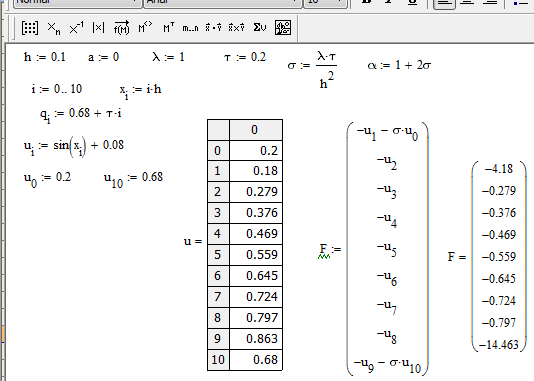Select u table cell 0.797 in row 8
Viewport: 534px width, 381px height.
pos(256,318)
